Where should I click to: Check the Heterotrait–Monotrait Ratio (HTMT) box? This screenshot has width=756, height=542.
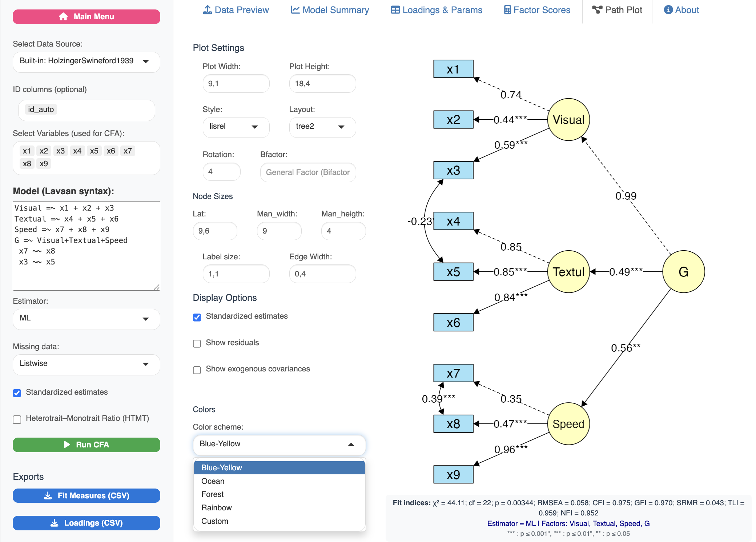pos(17,419)
